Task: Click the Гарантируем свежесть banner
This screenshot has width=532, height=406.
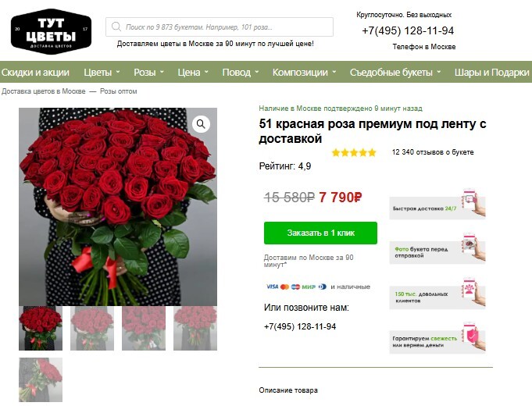Action: click(437, 338)
